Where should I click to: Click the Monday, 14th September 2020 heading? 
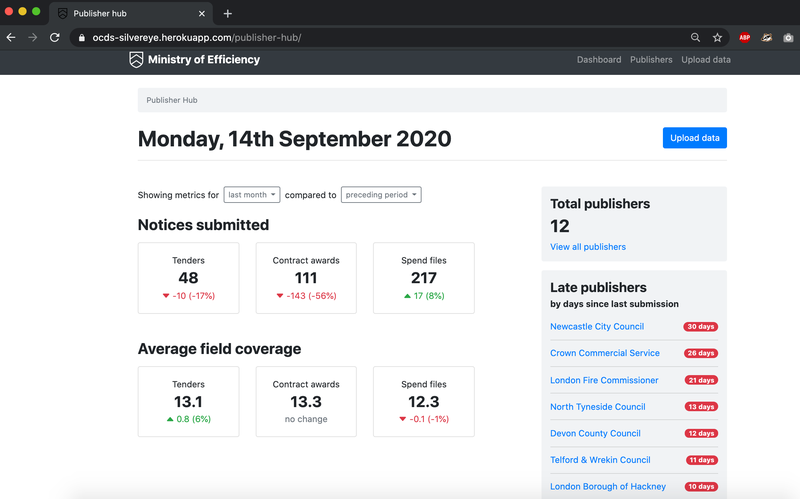294,139
